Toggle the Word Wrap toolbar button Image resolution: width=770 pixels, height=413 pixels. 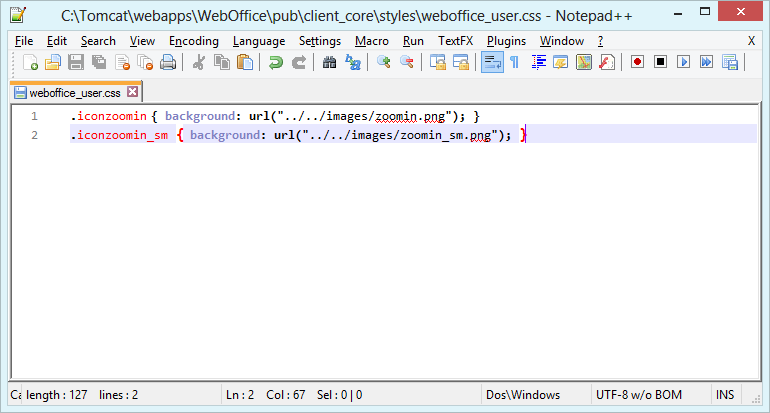[492, 62]
